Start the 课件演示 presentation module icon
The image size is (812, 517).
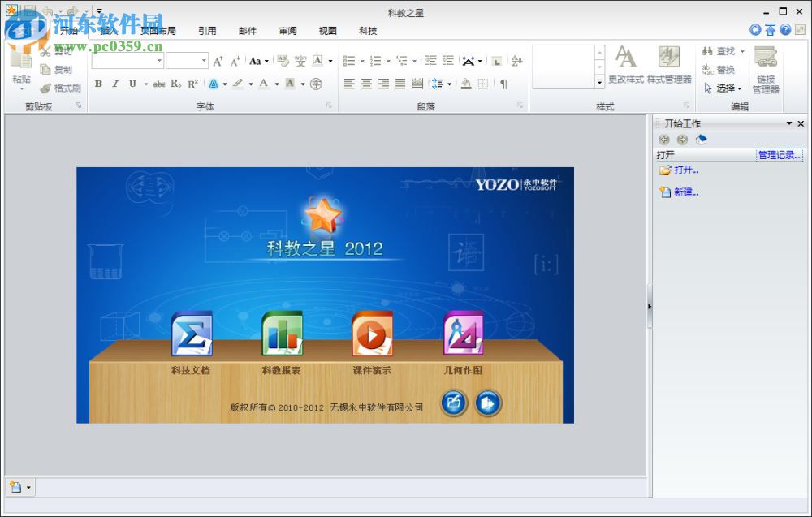click(x=372, y=334)
